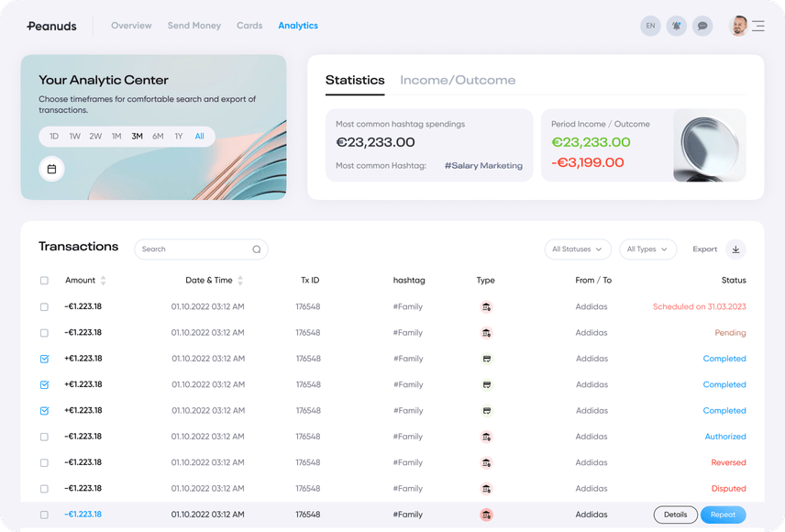Viewport: 785px width, 532px height.
Task: Click the Repeat button on the last transaction
Action: point(723,515)
